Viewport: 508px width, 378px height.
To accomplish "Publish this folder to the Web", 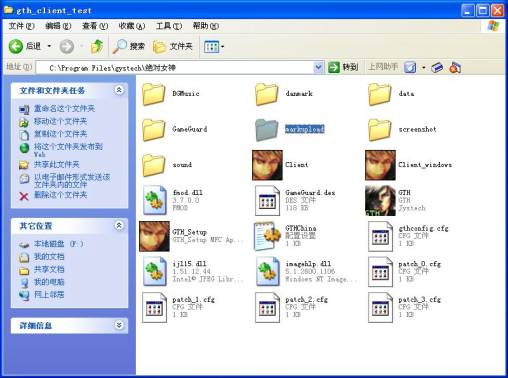I will pos(68,150).
